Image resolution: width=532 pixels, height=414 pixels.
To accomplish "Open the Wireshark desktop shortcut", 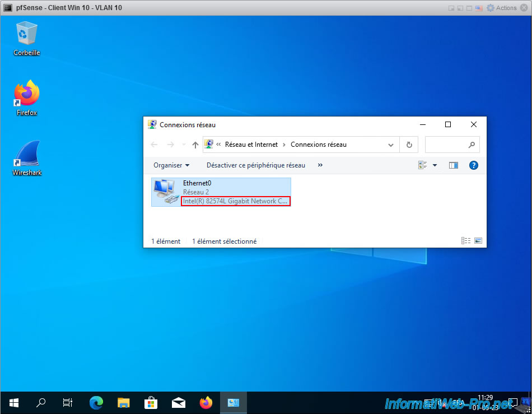I will [27, 158].
